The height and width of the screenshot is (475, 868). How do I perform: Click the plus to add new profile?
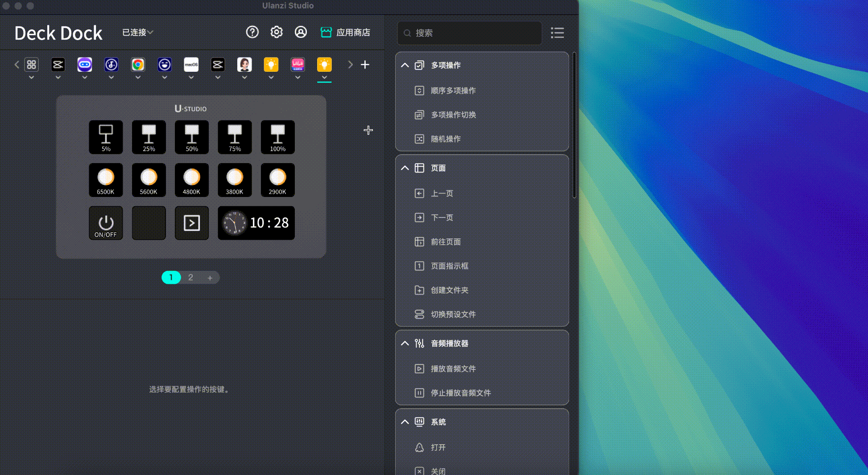coord(365,64)
